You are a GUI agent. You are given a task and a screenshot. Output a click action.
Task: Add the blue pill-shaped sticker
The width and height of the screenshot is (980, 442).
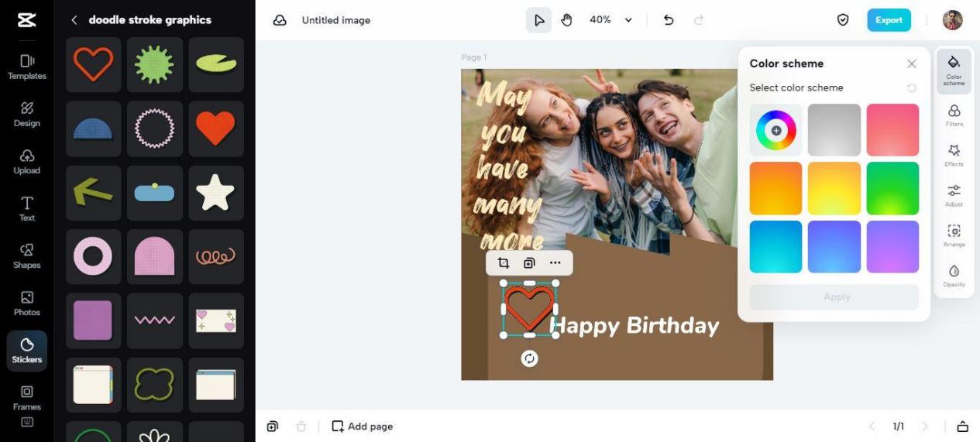[x=155, y=193]
